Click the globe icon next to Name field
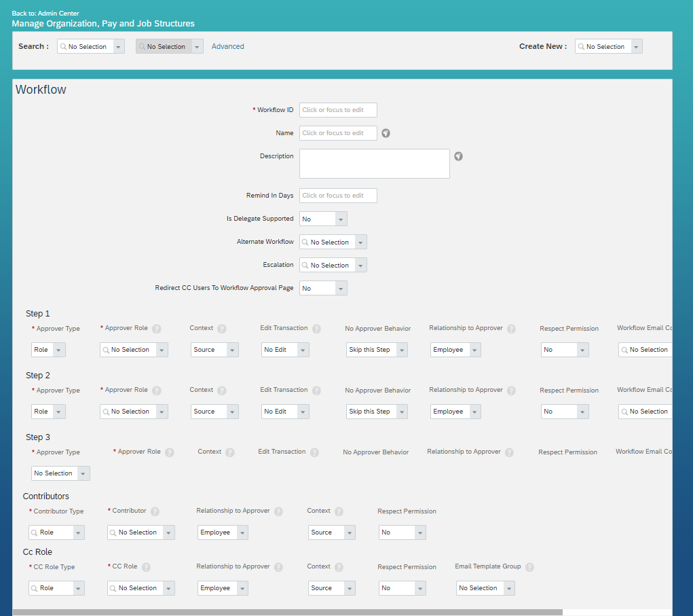 386,132
